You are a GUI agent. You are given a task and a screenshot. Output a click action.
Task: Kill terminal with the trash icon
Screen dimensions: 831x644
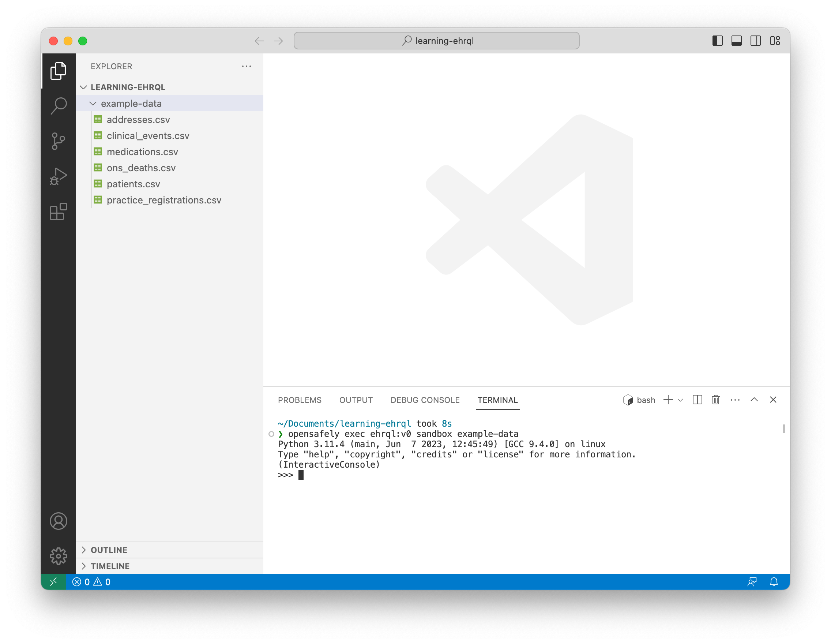pyautogui.click(x=715, y=400)
